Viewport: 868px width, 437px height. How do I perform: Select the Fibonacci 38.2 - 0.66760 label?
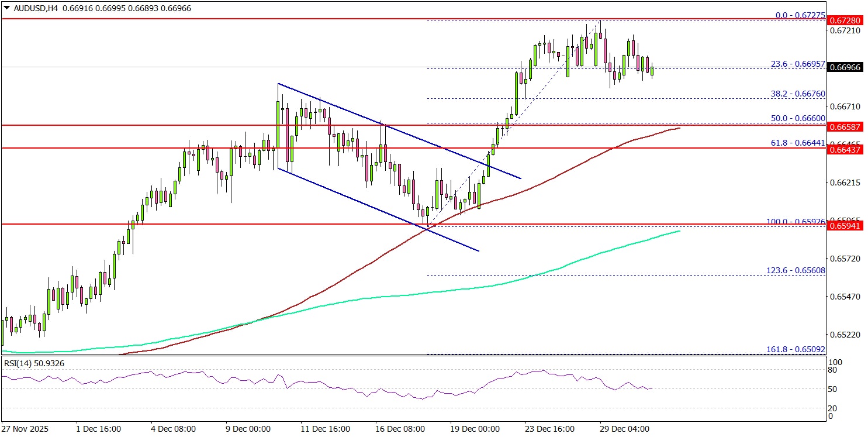[x=797, y=93]
